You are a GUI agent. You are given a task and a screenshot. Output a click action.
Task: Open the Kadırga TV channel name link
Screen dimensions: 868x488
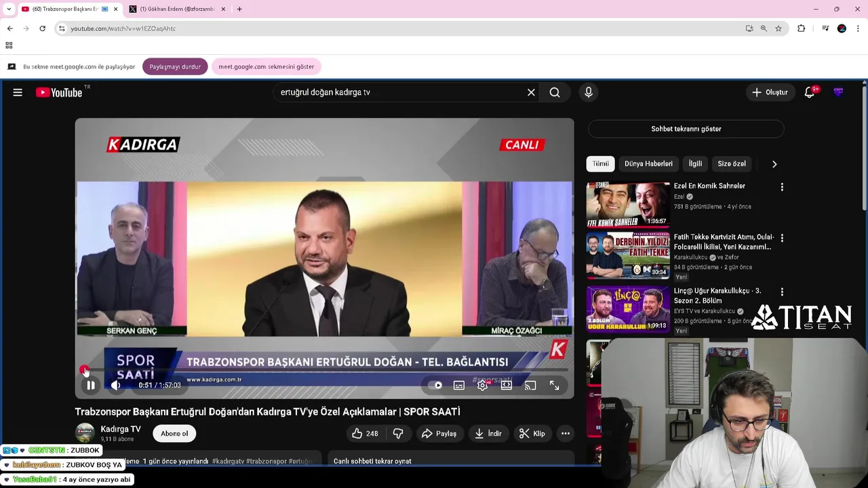(121, 429)
